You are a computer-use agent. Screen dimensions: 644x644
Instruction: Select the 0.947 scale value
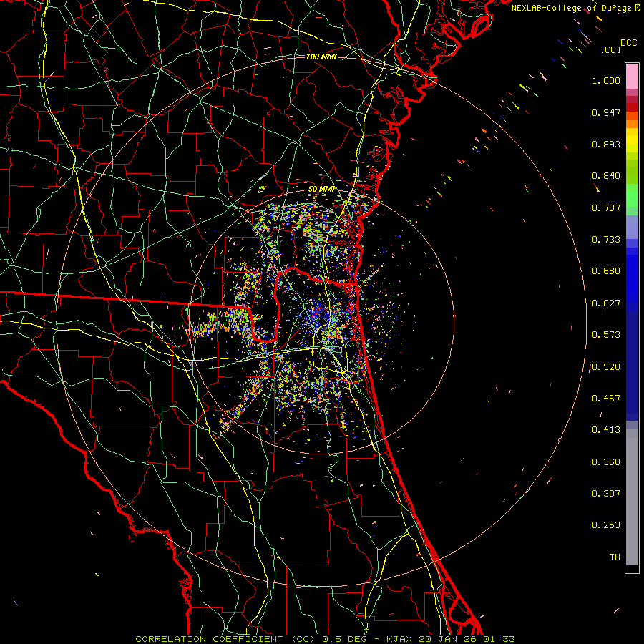coord(606,112)
